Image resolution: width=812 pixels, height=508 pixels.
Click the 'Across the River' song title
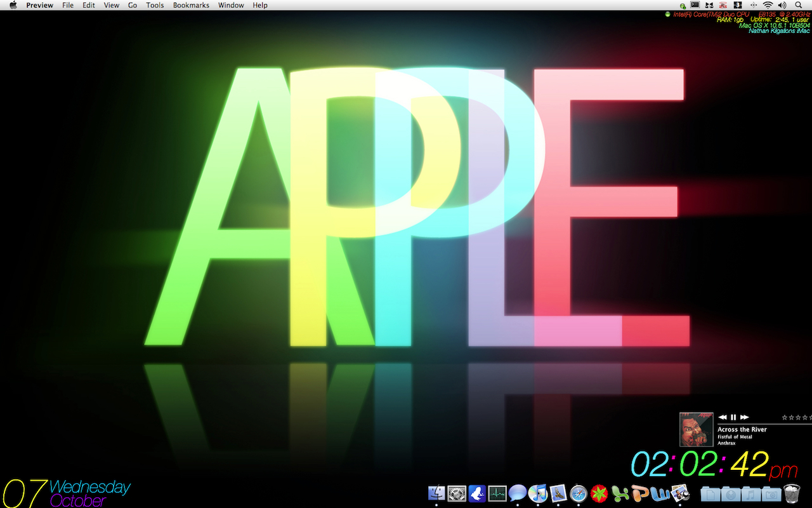click(742, 430)
